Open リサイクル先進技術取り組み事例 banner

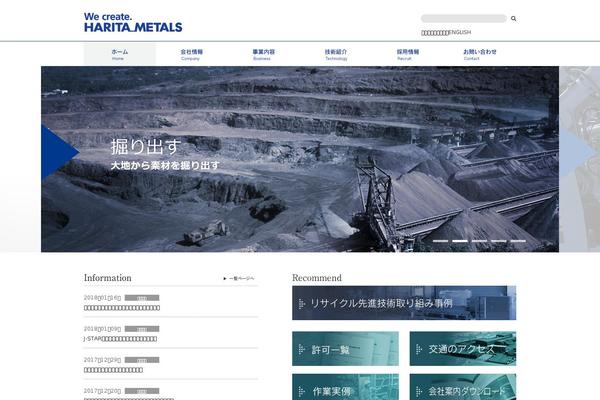[404, 303]
